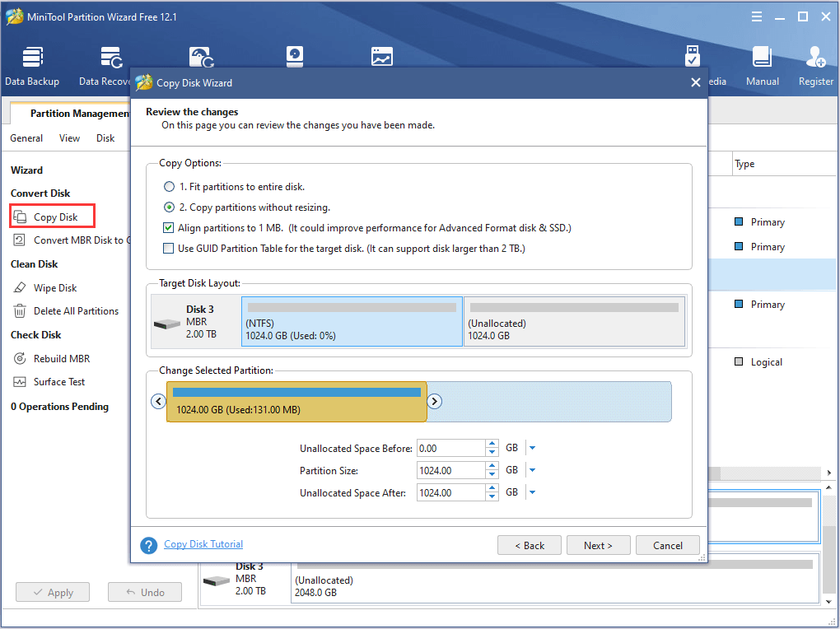This screenshot has width=840, height=629.
Task: Enable Use GUID Partition Table option
Action: [168, 249]
